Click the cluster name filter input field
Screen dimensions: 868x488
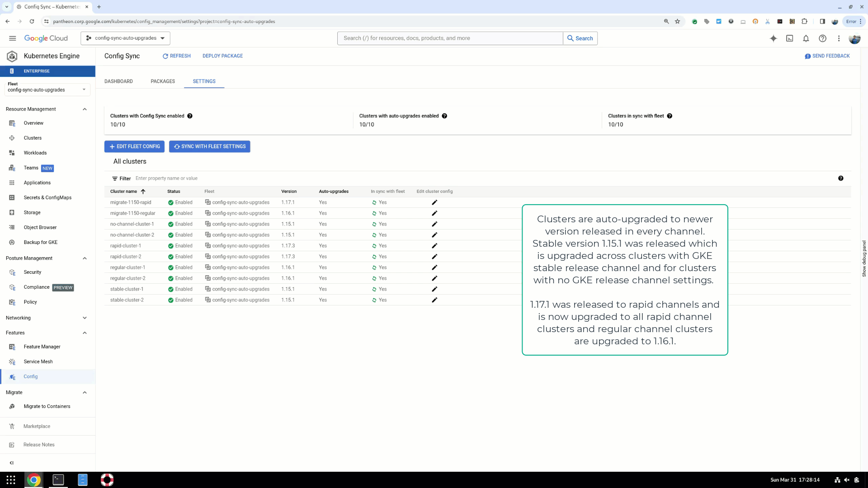(x=166, y=178)
